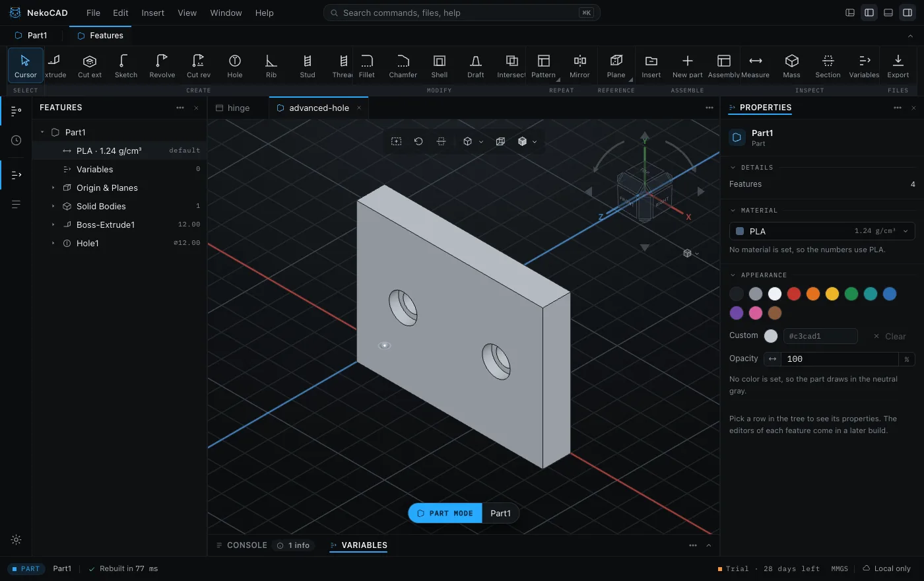924x581 pixels.
Task: Click the dashed-box zoom-to-fit icon in viewport toolbar
Action: point(396,141)
